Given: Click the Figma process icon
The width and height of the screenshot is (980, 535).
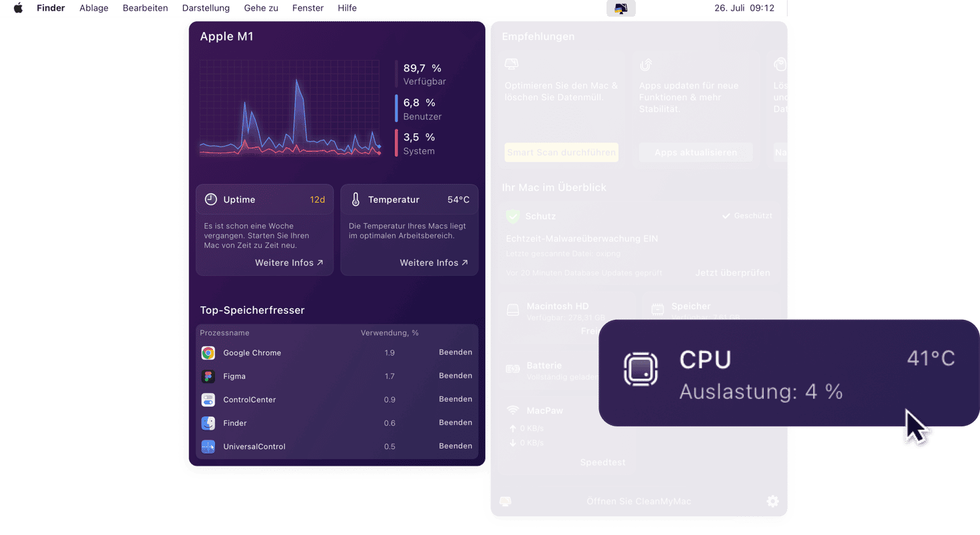Looking at the screenshot, I should (x=208, y=376).
